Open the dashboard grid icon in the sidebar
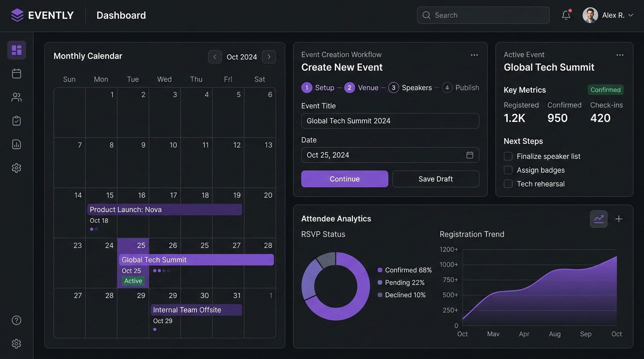644x359 pixels. [x=16, y=50]
